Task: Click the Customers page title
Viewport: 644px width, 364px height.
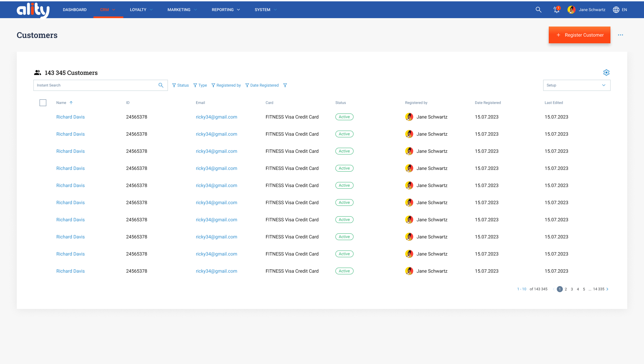Action: 37,35
